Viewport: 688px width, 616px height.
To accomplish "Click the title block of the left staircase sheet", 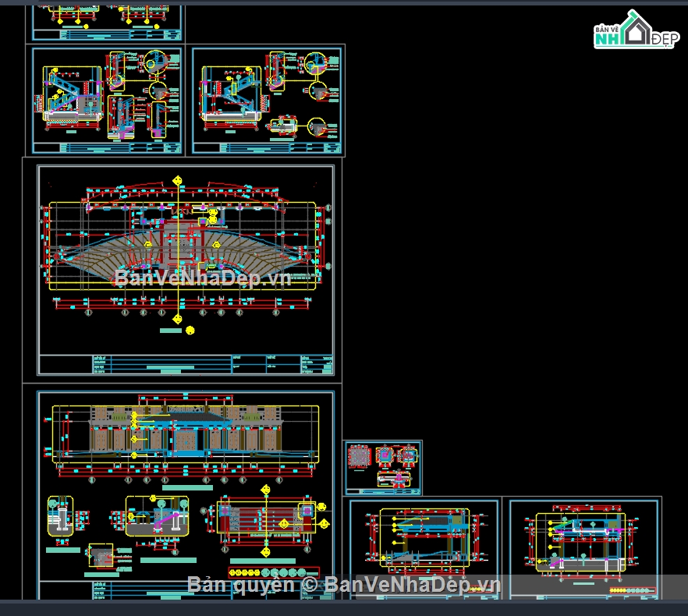I will tap(106, 147).
